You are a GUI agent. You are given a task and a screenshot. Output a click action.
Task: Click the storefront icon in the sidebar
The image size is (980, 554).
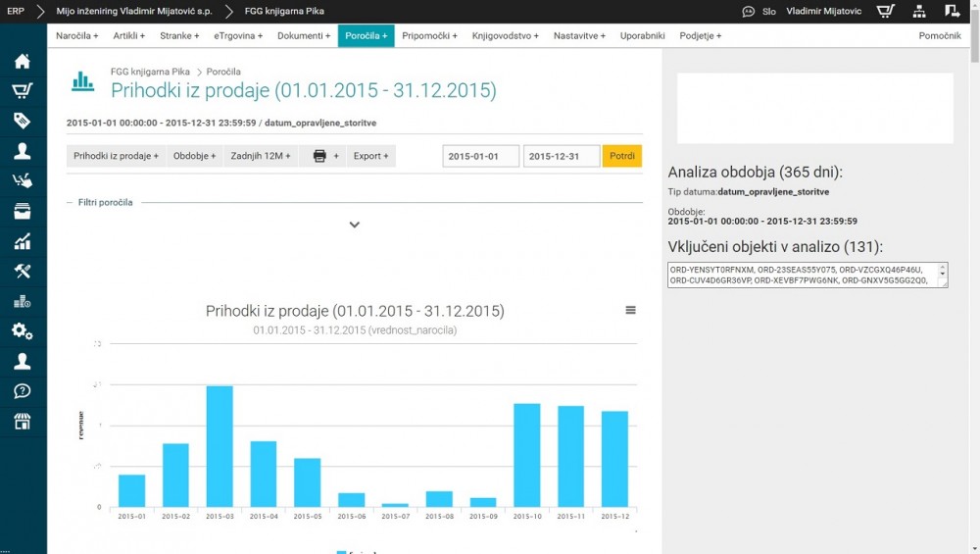pyautogui.click(x=22, y=422)
